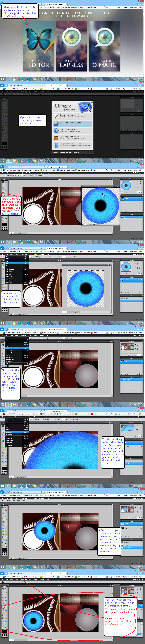Open Constraint 'No restriction' dropdown in eye1 screenshot
Screen dimensions: 145x644
tap(19, 176)
